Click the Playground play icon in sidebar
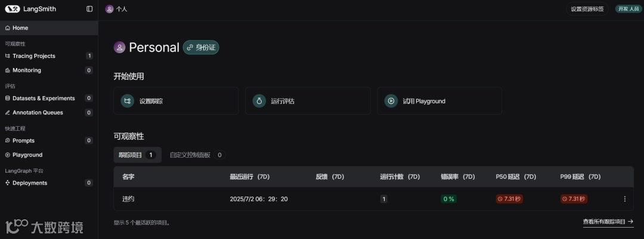 [7, 155]
